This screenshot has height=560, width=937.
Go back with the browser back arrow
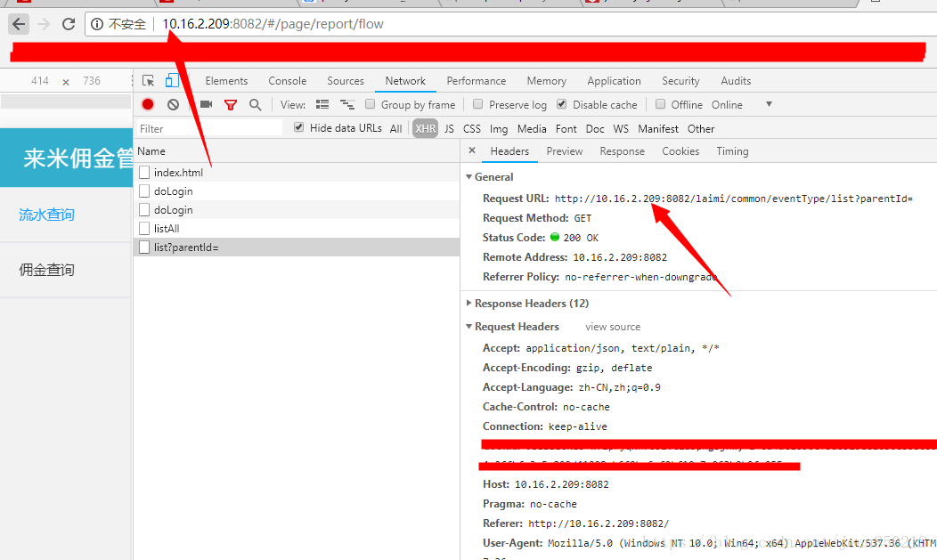pyautogui.click(x=19, y=24)
